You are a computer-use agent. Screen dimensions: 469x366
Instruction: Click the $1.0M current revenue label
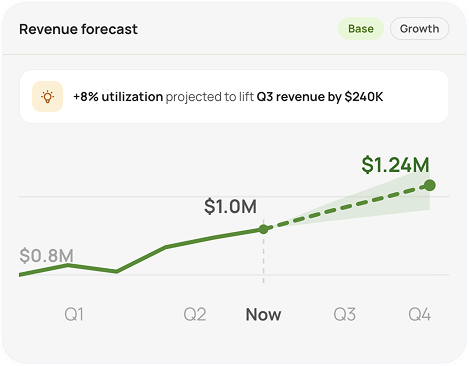230,206
